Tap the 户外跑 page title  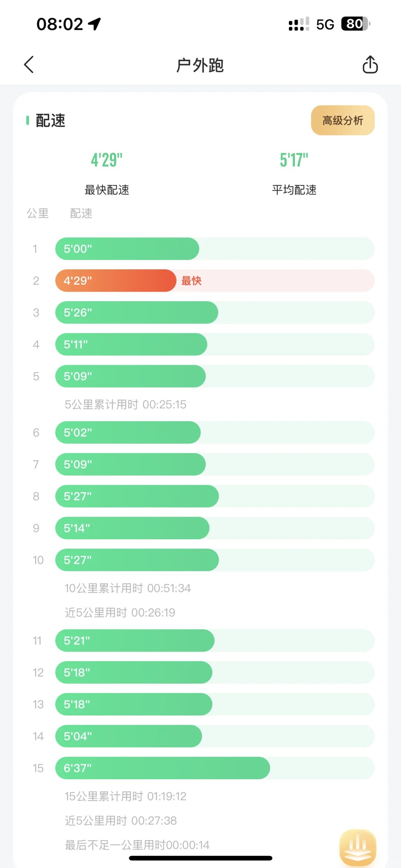pos(200,65)
